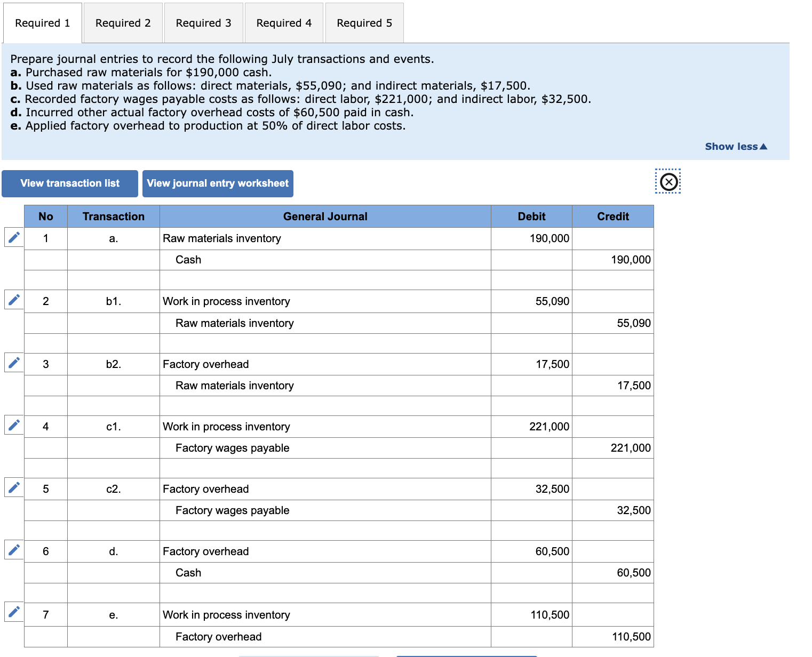Select the 60,500 debit amount
Viewport: 812px width, 657px height.
(532, 551)
